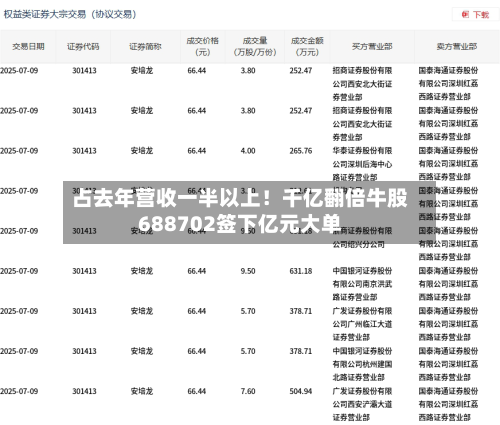The width and height of the screenshot is (500, 425).
Task: Click the 下载 download button
Action: pyautogui.click(x=476, y=15)
